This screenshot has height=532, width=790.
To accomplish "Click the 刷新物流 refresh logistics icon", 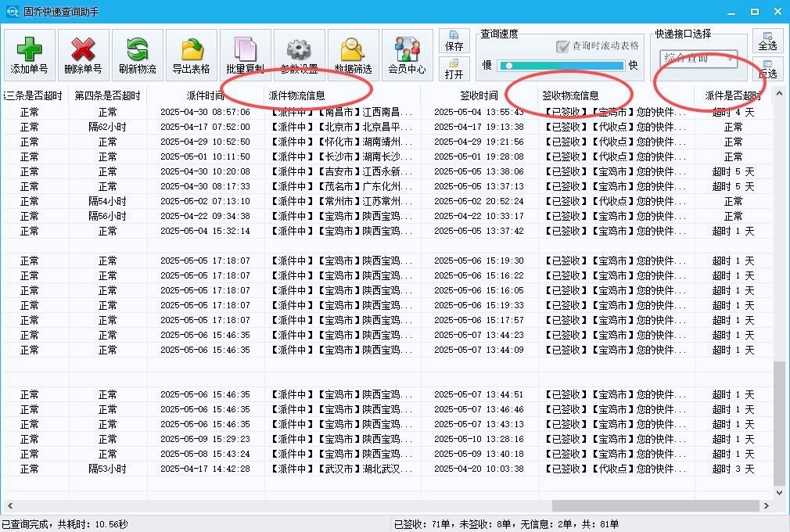I will coord(135,54).
